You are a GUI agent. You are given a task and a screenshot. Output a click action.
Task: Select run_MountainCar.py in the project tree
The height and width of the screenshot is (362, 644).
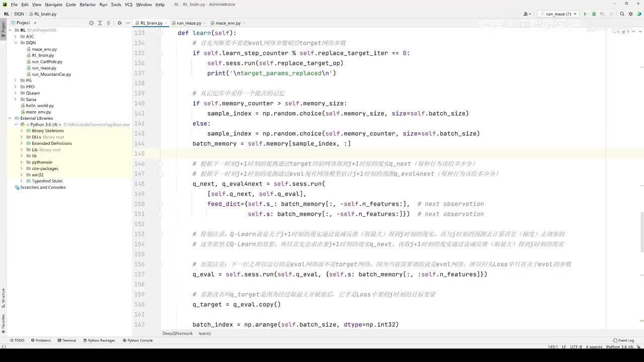coord(51,74)
